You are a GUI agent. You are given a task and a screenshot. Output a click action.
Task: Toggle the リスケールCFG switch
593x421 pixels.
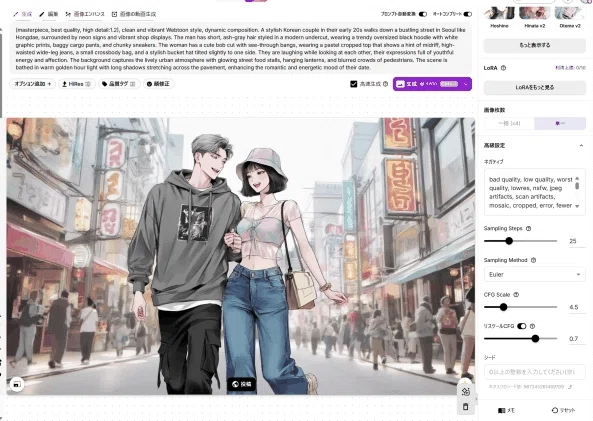(522, 326)
